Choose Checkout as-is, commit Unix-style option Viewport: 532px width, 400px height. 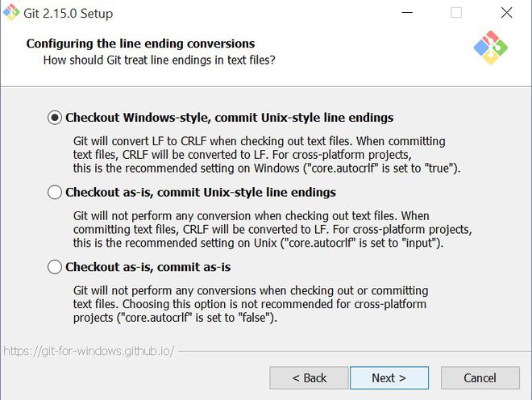pos(55,193)
